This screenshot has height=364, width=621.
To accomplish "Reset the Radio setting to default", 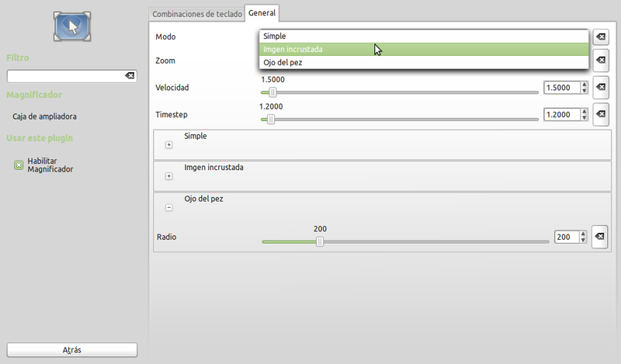I will (x=599, y=237).
